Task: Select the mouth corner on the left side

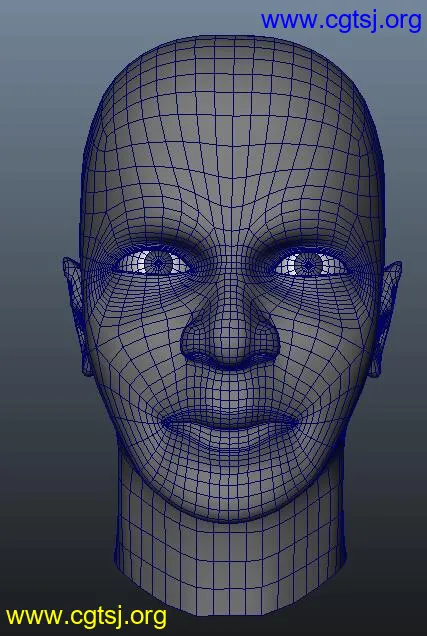Action: point(165,423)
